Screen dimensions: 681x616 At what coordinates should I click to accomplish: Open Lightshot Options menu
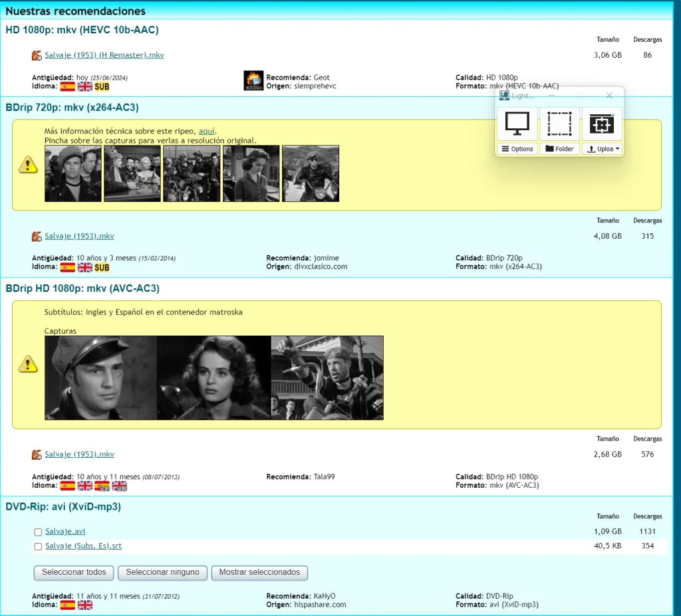[x=517, y=149]
